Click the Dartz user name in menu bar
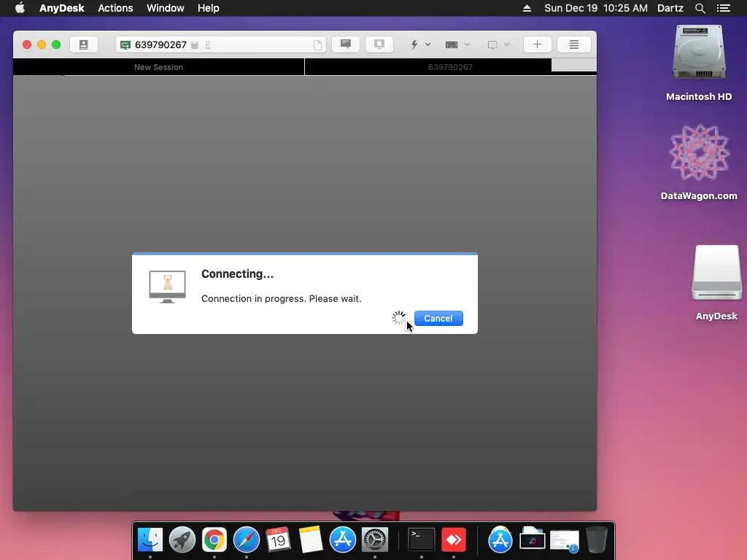The height and width of the screenshot is (560, 747). coord(670,8)
